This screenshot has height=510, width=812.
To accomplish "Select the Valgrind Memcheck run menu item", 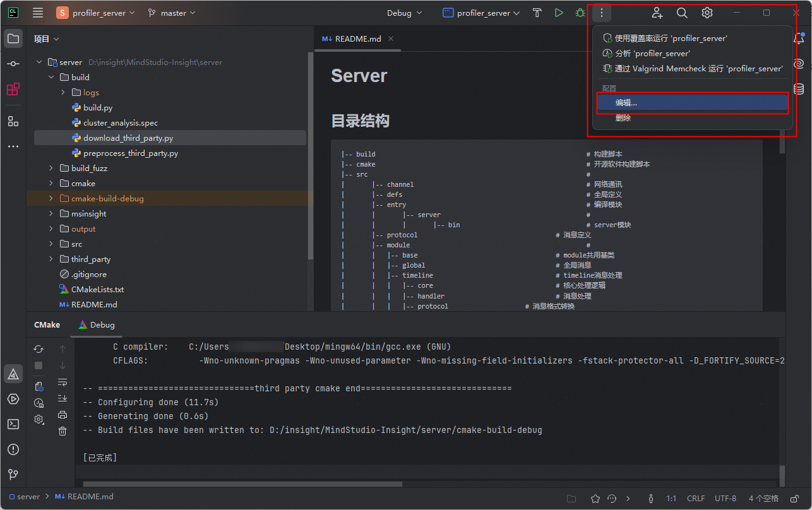I will click(x=692, y=68).
